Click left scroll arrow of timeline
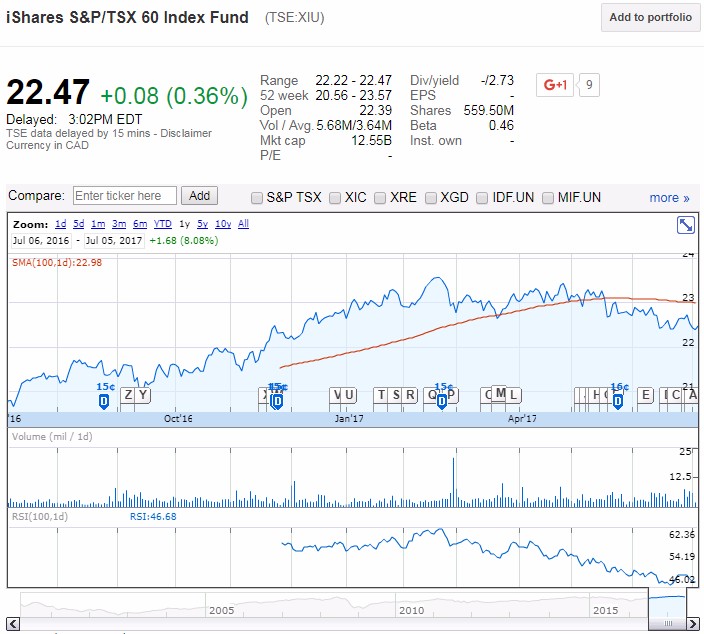Image resolution: width=704 pixels, height=634 pixels. pyautogui.click(x=13, y=624)
